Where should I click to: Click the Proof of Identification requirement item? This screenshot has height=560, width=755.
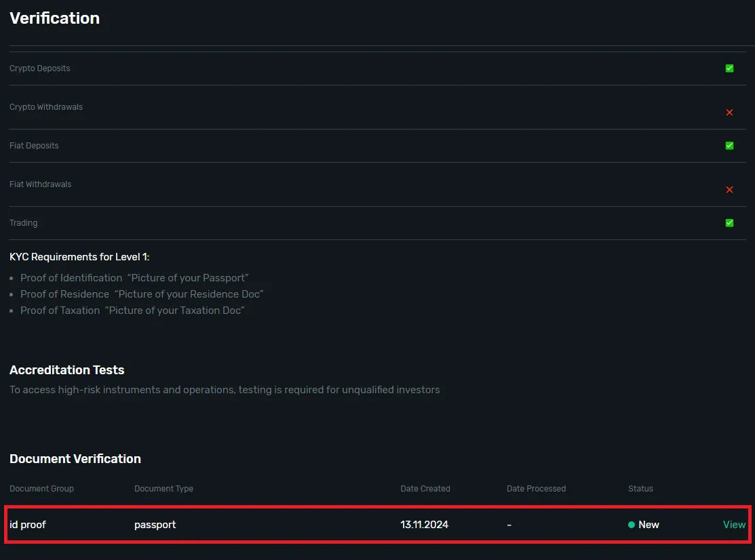tap(134, 278)
